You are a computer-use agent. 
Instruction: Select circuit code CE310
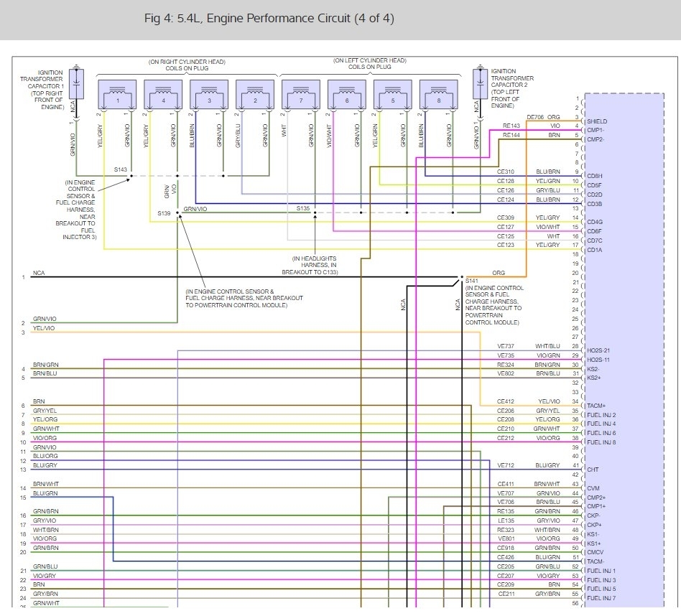(506, 172)
